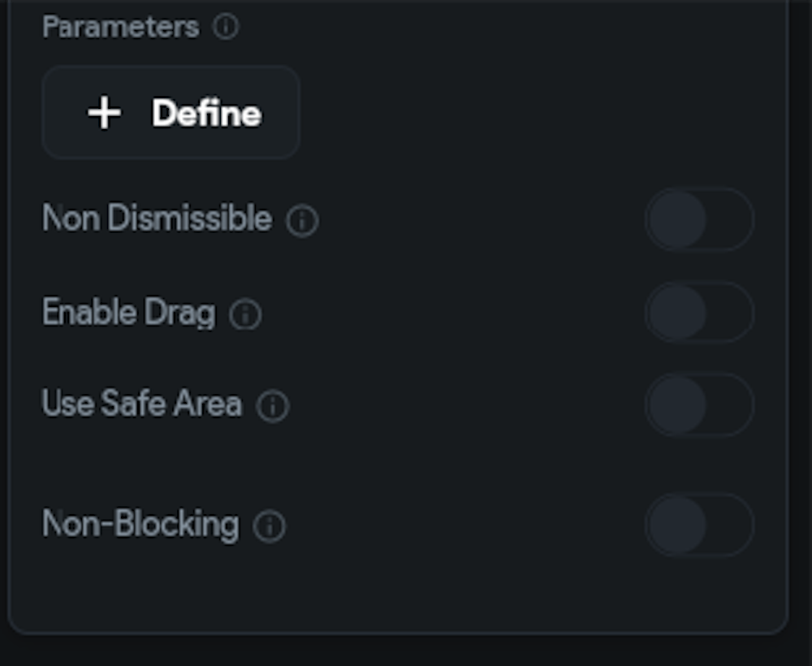Image resolution: width=812 pixels, height=666 pixels.
Task: Toggle the Non-Blocking switch
Action: [x=699, y=525]
